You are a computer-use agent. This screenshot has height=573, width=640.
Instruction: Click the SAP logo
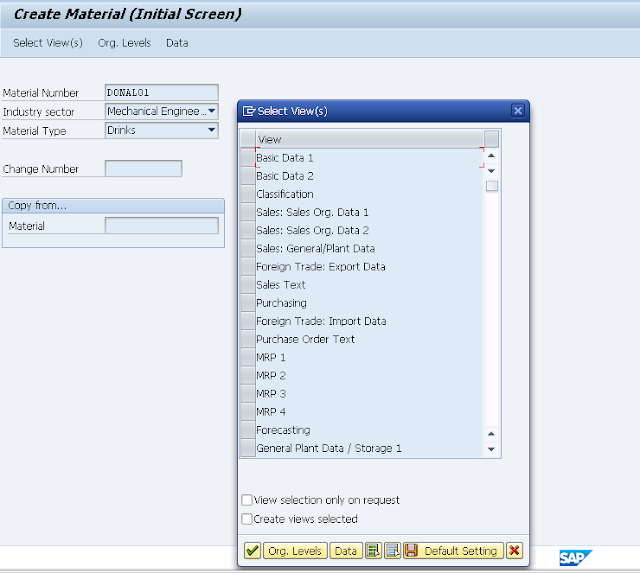tap(576, 557)
